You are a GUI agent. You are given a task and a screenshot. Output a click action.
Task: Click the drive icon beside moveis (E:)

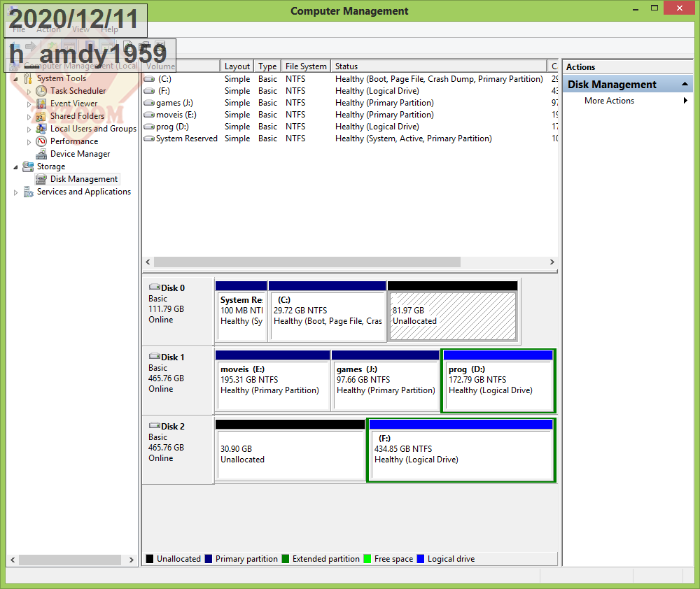[149, 115]
